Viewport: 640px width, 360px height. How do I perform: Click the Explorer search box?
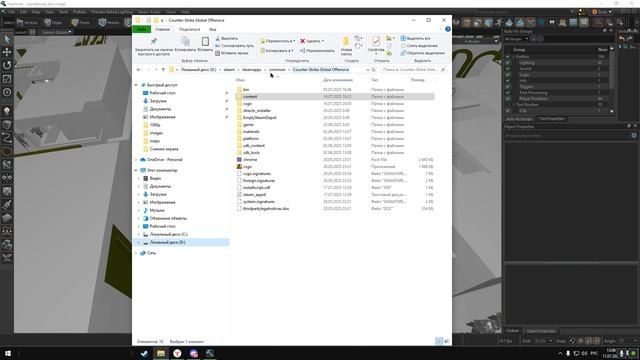tap(413, 70)
